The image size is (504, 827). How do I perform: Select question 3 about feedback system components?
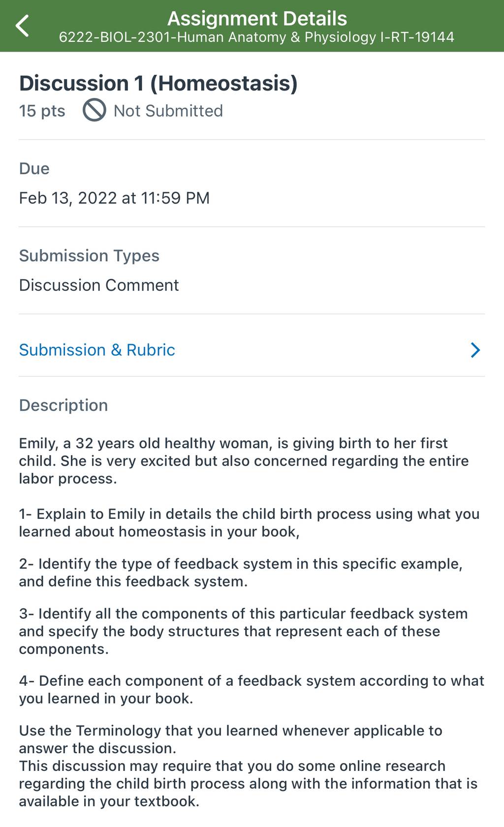(x=244, y=631)
